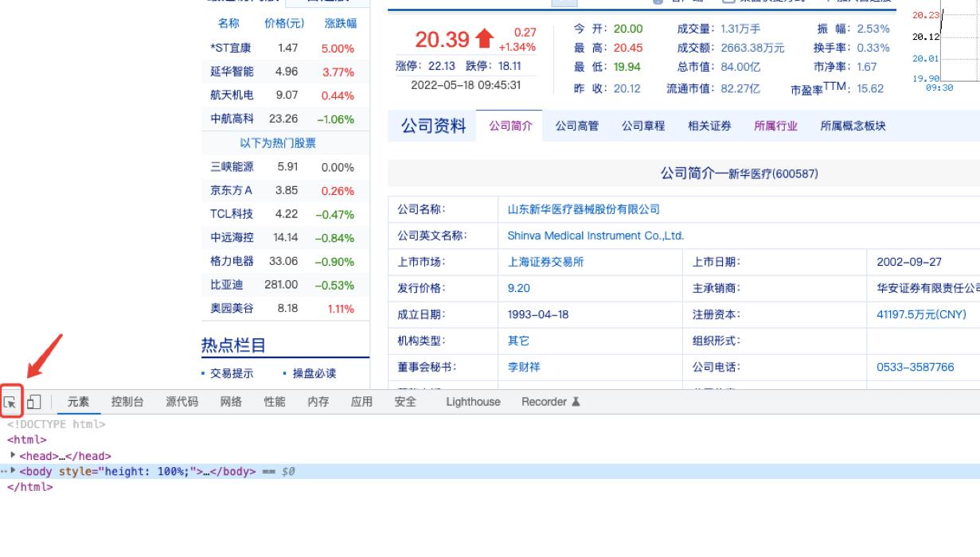
Task: Open the 网络 panel in DevTools
Action: (x=232, y=402)
